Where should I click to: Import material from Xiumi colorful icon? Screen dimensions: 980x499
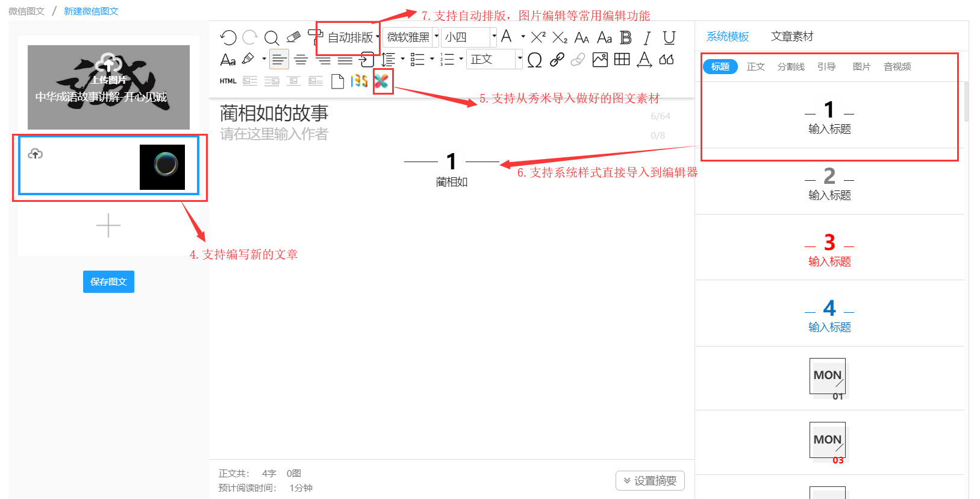tap(381, 81)
